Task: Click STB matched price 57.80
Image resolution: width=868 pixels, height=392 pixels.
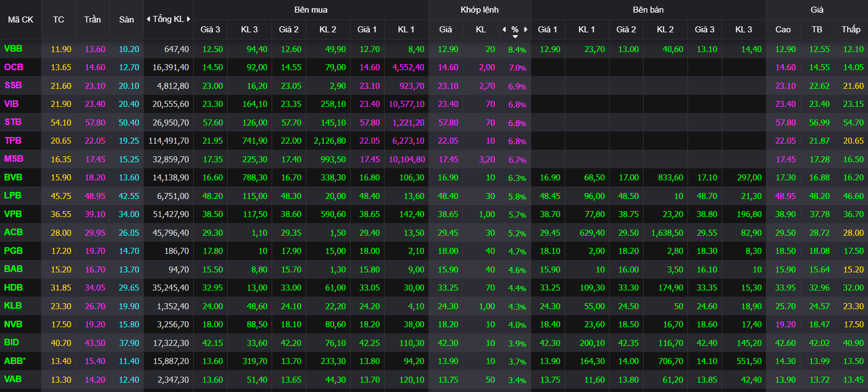Action: click(x=448, y=123)
